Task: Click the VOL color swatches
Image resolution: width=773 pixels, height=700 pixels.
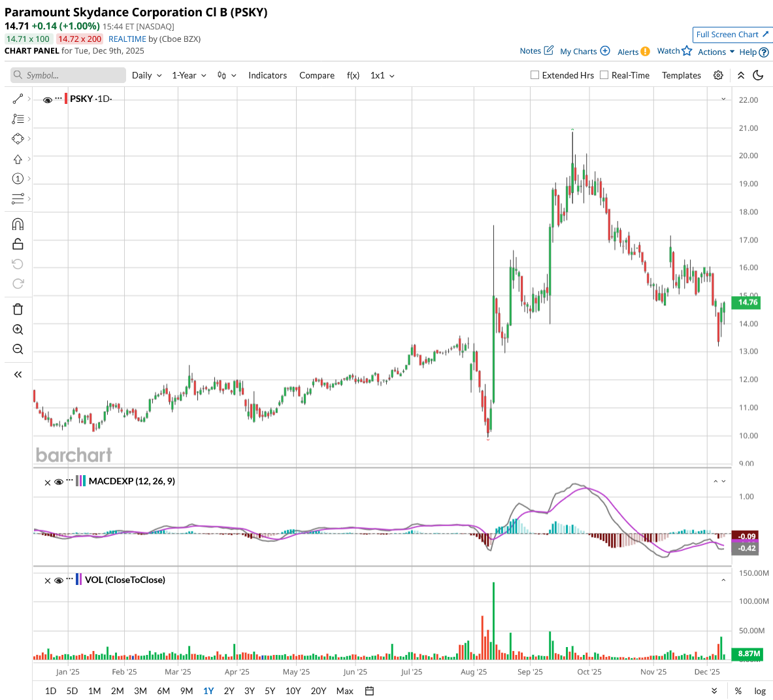Action: pos(78,580)
